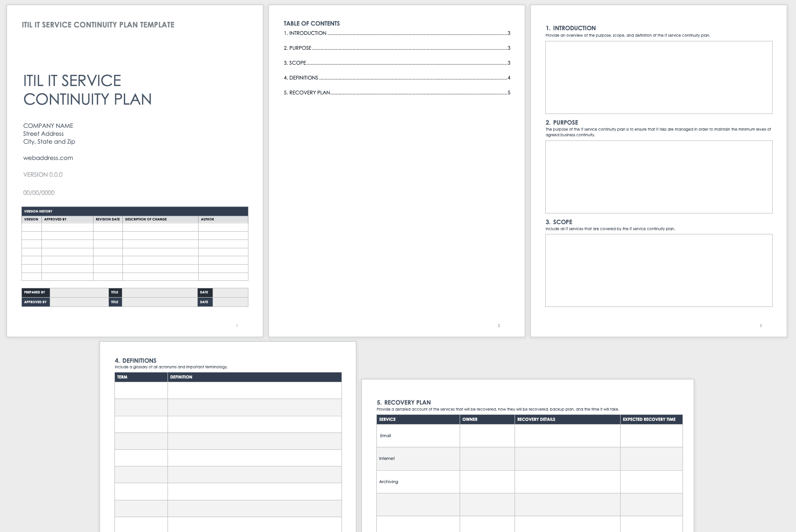Select the 'COMPANY NAME' line
Image resolution: width=796 pixels, height=532 pixels.
[48, 126]
